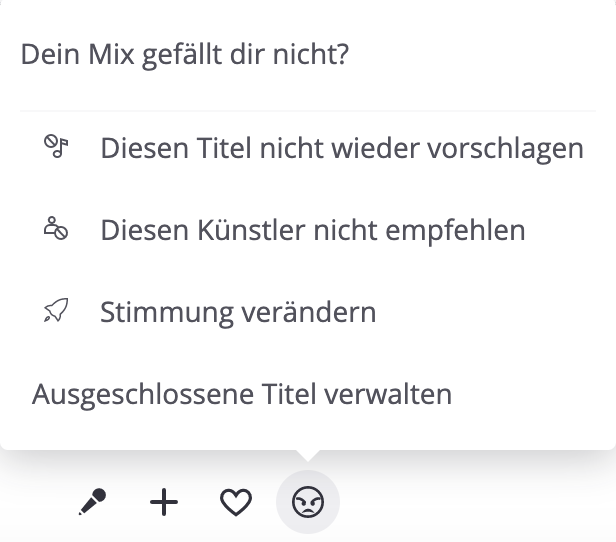Viewport: 616px width, 542px height.
Task: Stop recommending this title
Action: pos(341,149)
